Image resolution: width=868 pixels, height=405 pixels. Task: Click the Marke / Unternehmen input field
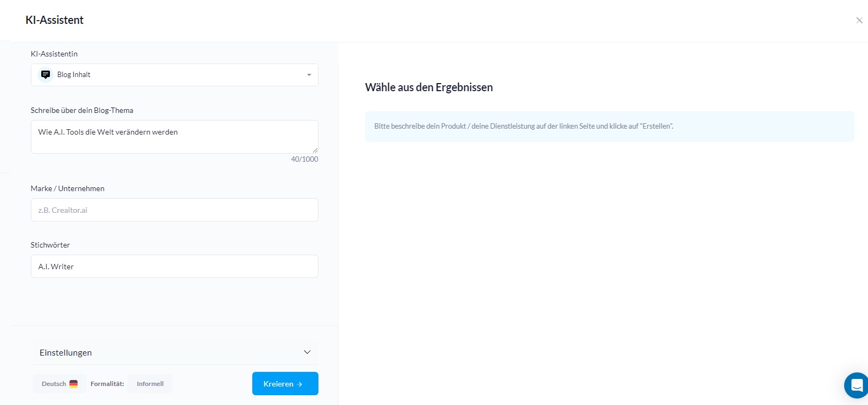tap(174, 210)
